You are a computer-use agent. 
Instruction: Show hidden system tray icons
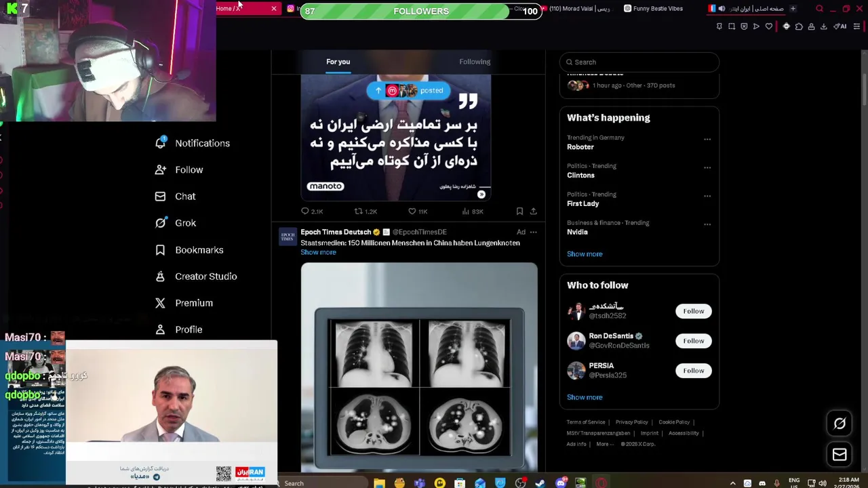(x=732, y=483)
